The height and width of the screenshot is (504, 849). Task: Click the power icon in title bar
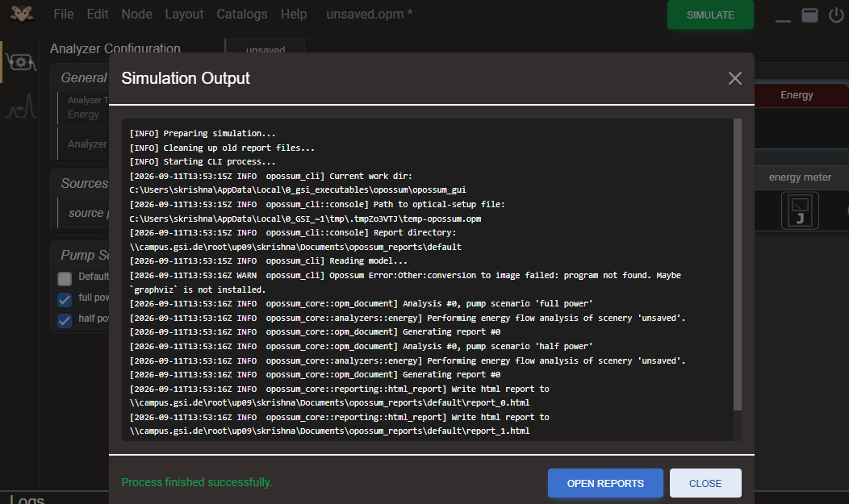pos(836,15)
